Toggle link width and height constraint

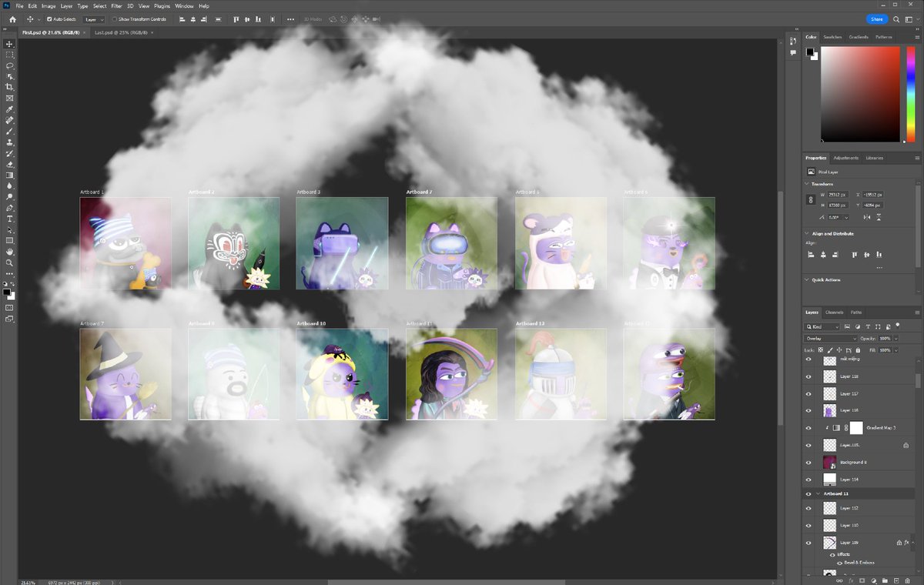(810, 199)
